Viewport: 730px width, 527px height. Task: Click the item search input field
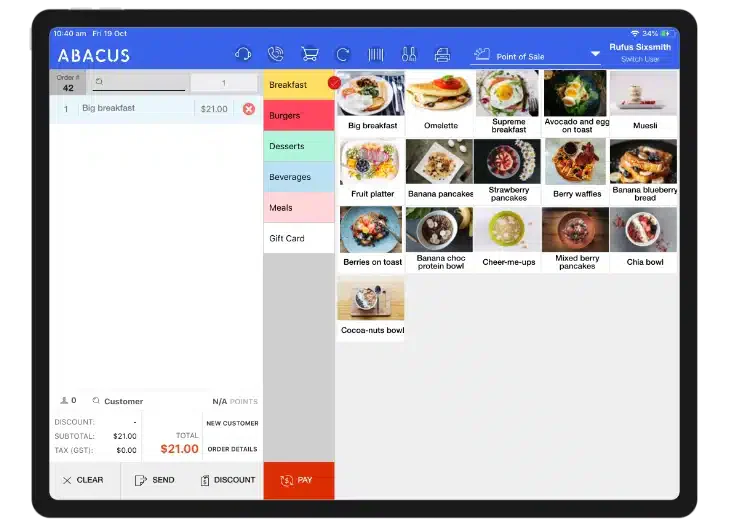(138, 82)
